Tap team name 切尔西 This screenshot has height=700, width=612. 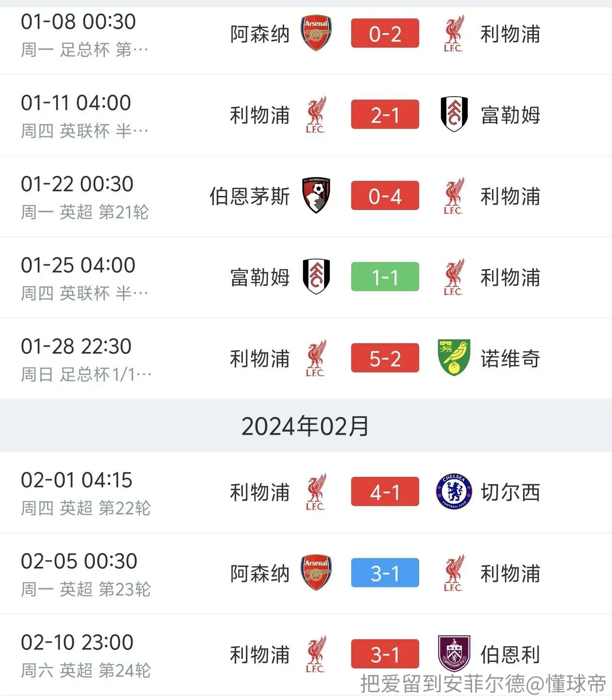(x=510, y=492)
